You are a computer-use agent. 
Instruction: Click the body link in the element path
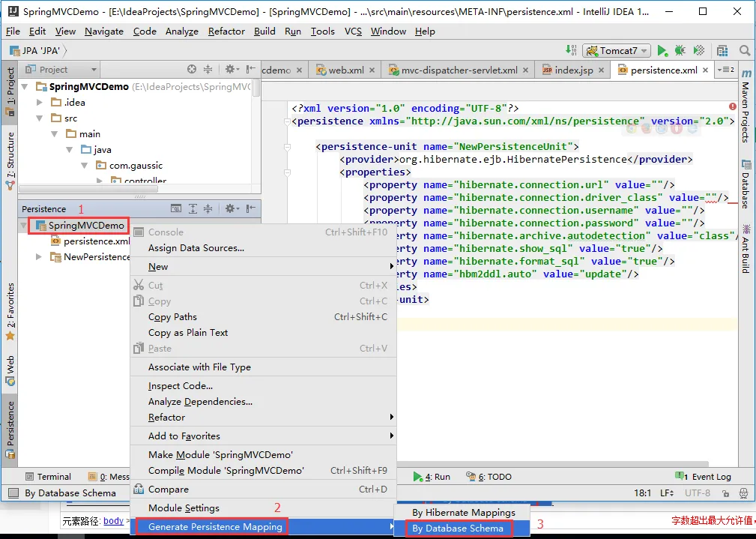[x=113, y=521]
